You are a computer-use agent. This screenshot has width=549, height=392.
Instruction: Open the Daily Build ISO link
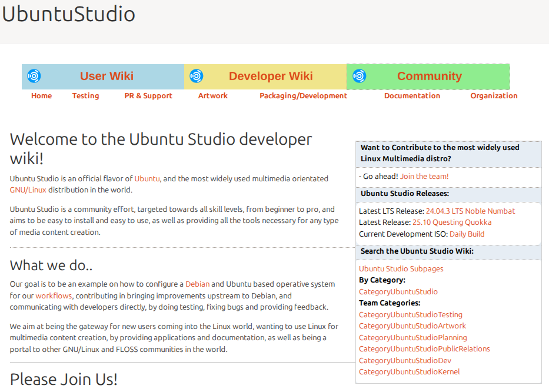(x=467, y=234)
